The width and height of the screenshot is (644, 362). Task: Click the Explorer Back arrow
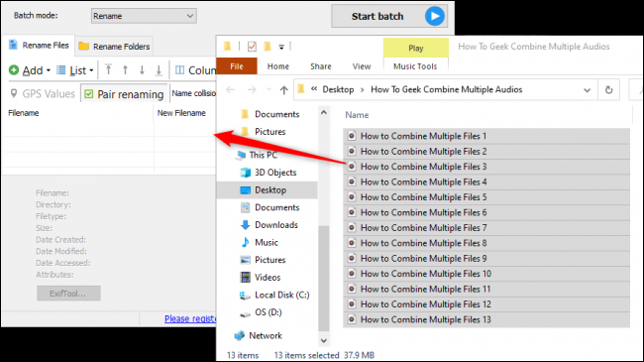231,89
